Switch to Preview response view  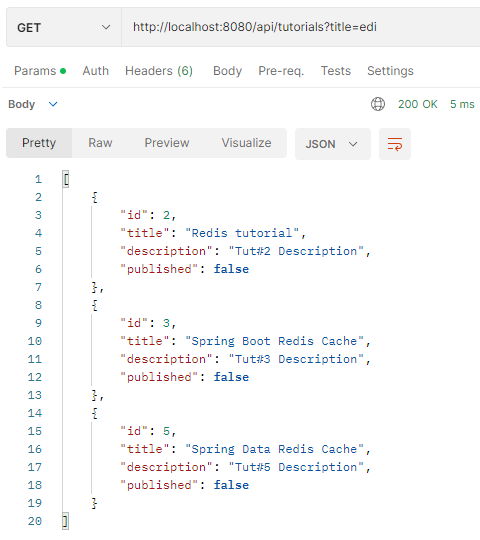[167, 143]
